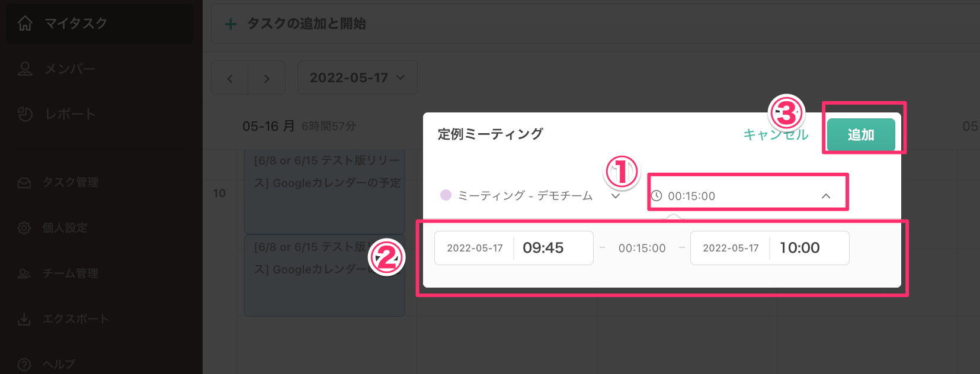Open the 個人設定 gear icon
Image resolution: width=980 pixels, height=374 pixels.
(24, 228)
